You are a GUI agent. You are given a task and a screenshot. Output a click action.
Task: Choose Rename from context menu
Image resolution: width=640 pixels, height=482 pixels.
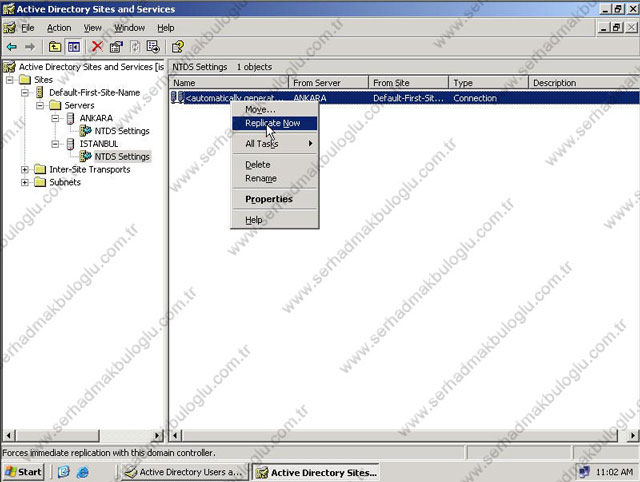275,178
